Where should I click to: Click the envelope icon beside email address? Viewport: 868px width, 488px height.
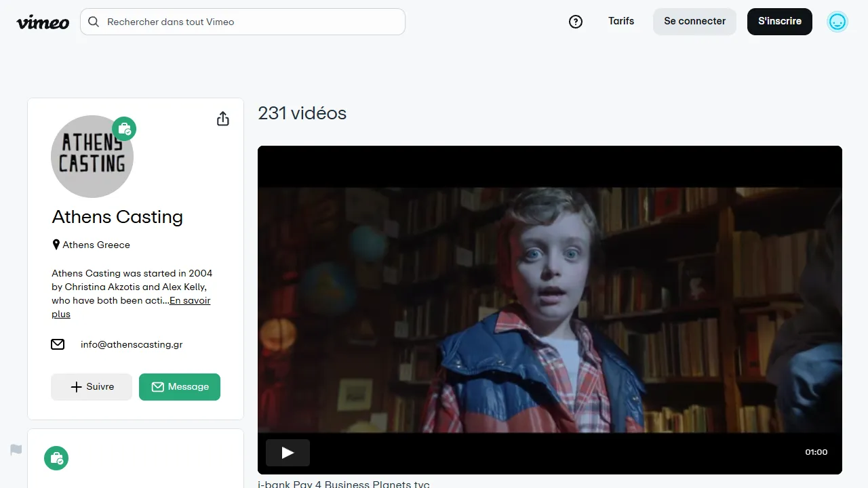(x=58, y=344)
